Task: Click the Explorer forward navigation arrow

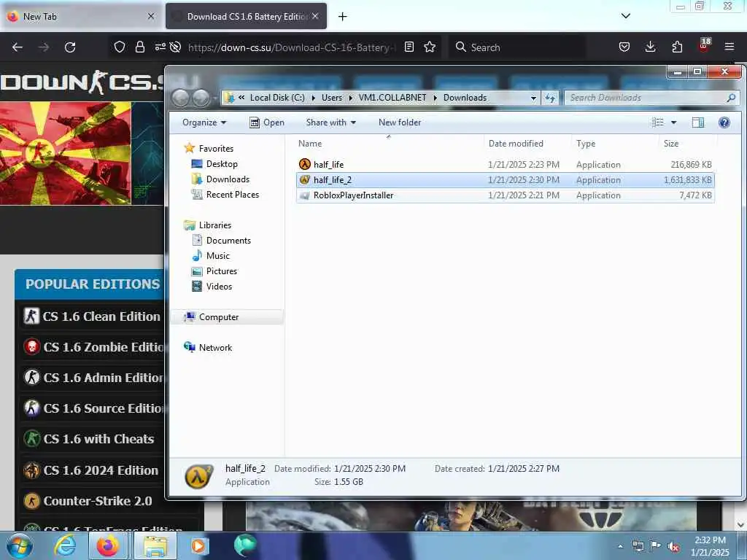Action: (x=201, y=98)
